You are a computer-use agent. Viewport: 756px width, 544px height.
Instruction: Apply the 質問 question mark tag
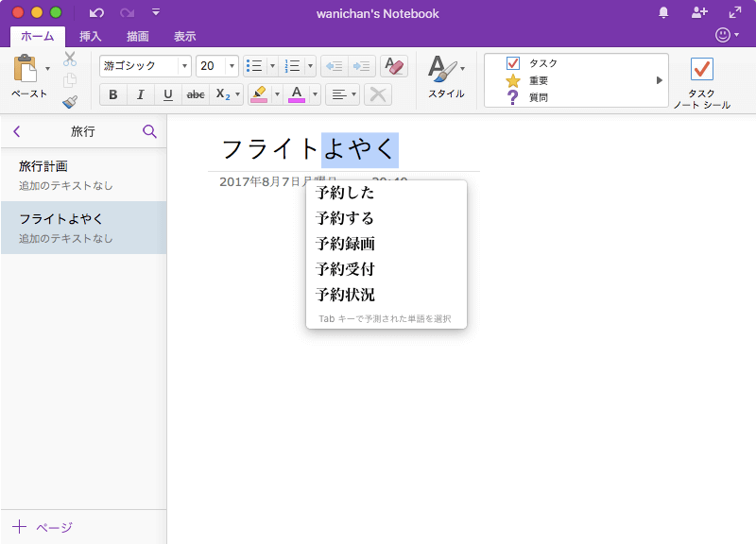click(527, 97)
